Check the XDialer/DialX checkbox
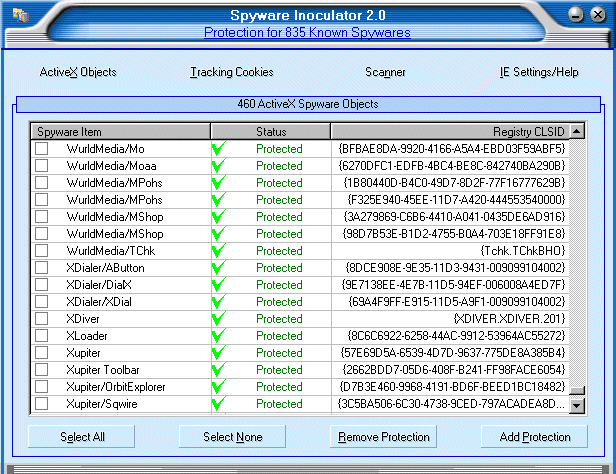616x474 pixels. click(42, 285)
